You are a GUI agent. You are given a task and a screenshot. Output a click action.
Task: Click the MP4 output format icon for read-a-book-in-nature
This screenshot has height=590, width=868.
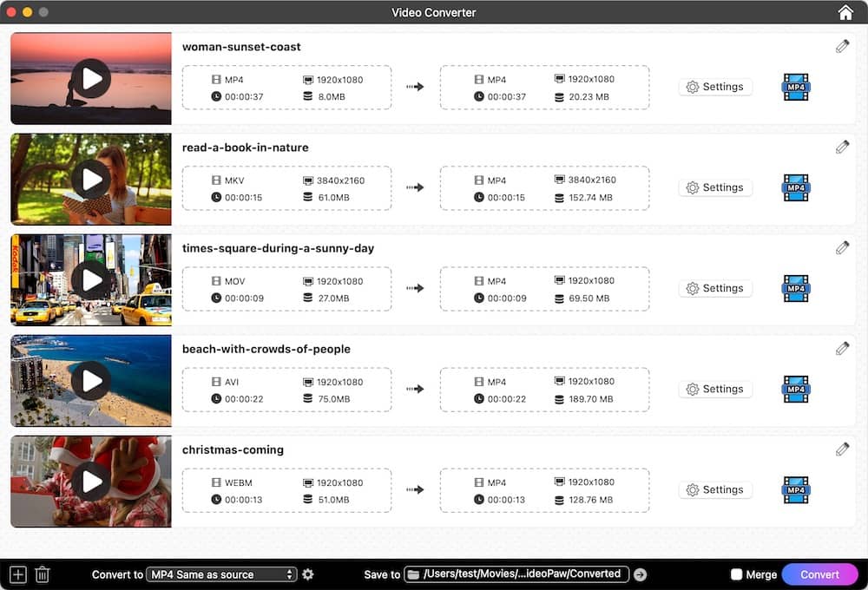[x=795, y=187]
